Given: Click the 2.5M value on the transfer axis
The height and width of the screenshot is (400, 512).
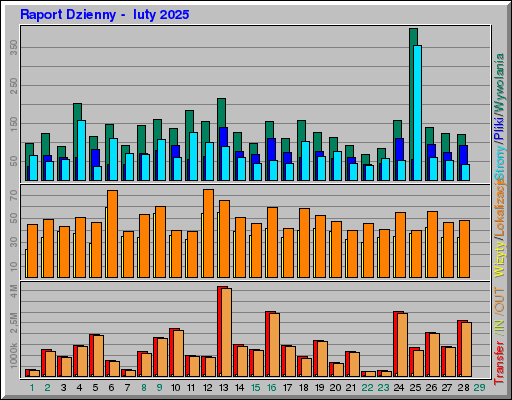Looking at the screenshot, I should [x=14, y=322].
